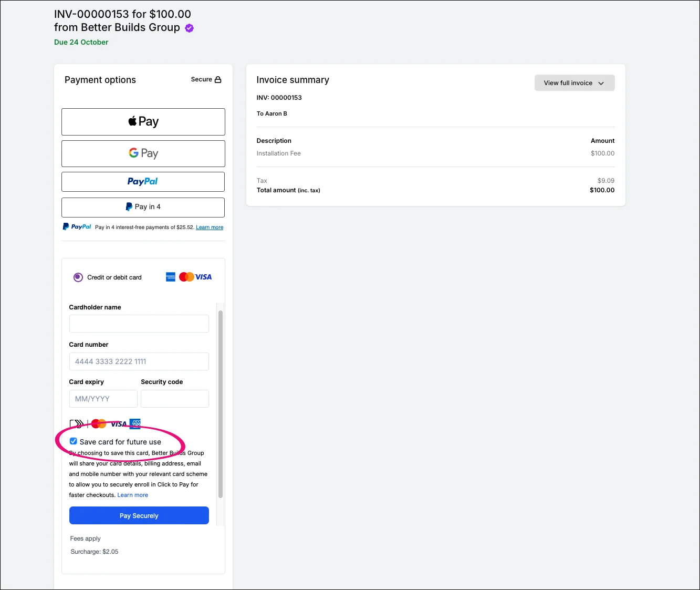Image resolution: width=700 pixels, height=590 pixels.
Task: Click the Visa logo beside Credit or debit card
Action: (204, 277)
